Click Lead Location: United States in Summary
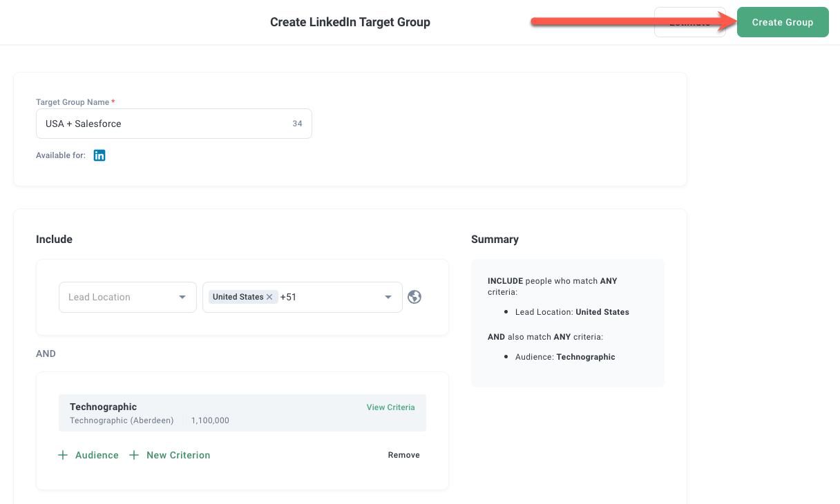Image resolution: width=840 pixels, height=504 pixels. click(x=572, y=312)
